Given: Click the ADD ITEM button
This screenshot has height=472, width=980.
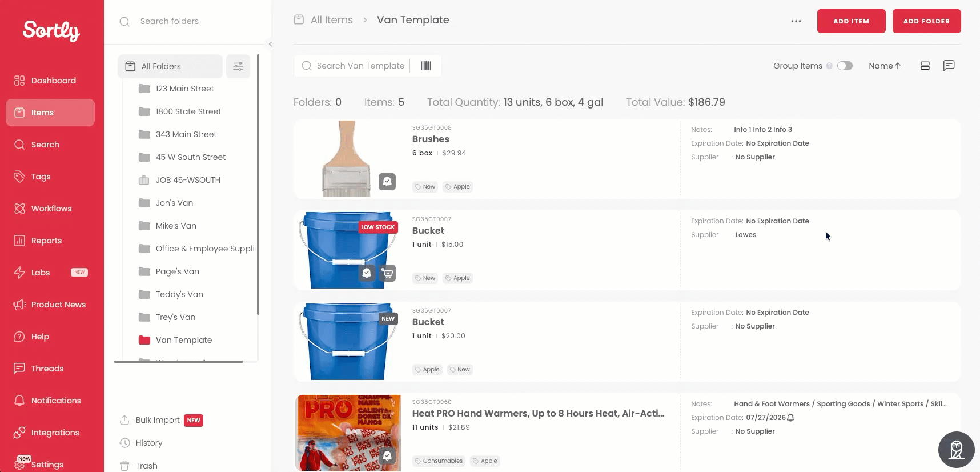Looking at the screenshot, I should coord(851,21).
